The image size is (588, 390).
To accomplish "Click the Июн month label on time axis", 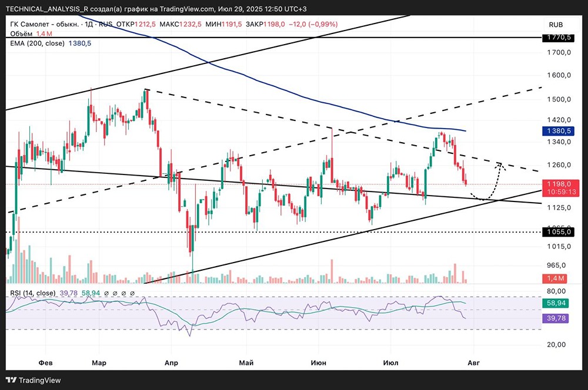I will point(319,362).
